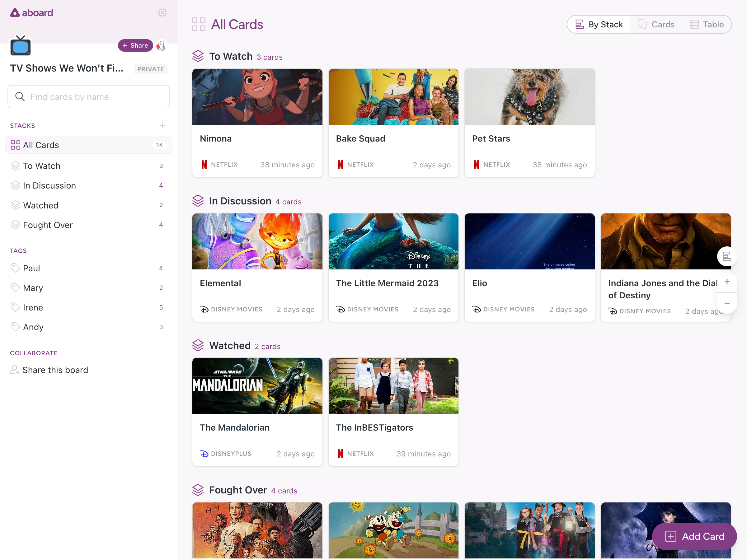Select All Cards in sidebar

click(88, 145)
